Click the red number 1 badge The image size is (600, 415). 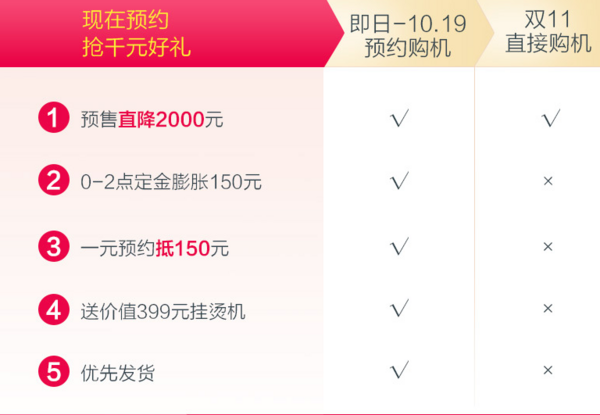click(x=54, y=117)
